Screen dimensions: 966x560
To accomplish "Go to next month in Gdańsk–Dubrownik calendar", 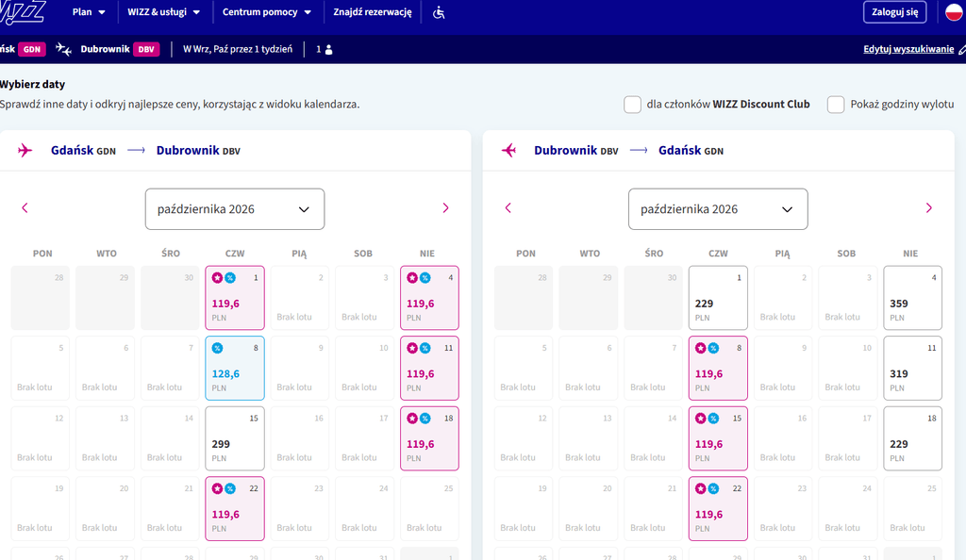I will coord(445,208).
